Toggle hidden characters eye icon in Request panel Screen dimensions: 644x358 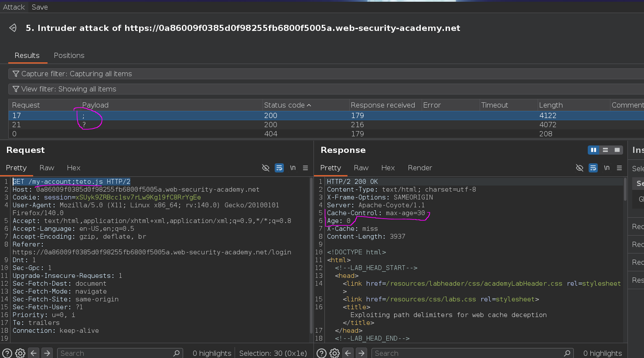point(266,168)
